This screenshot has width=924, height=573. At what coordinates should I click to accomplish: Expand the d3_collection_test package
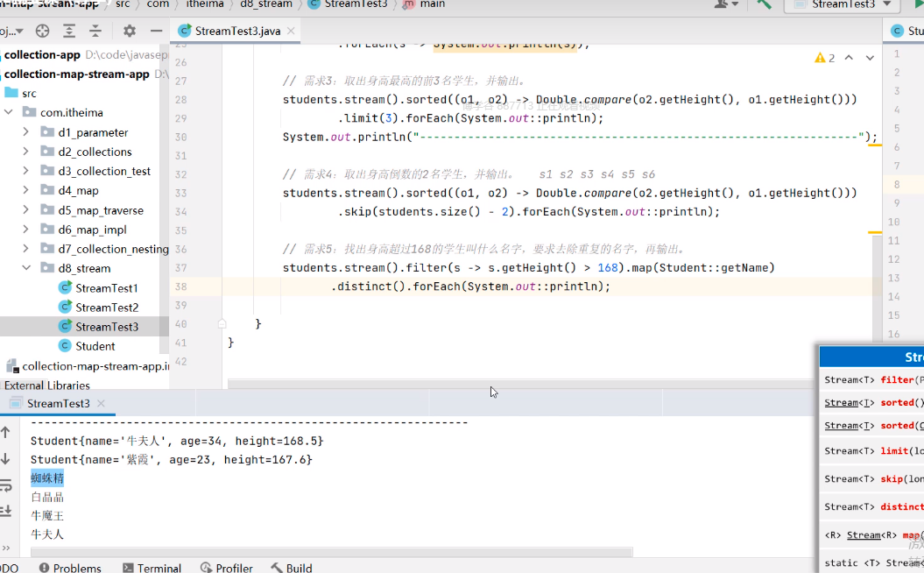pyautogui.click(x=25, y=171)
